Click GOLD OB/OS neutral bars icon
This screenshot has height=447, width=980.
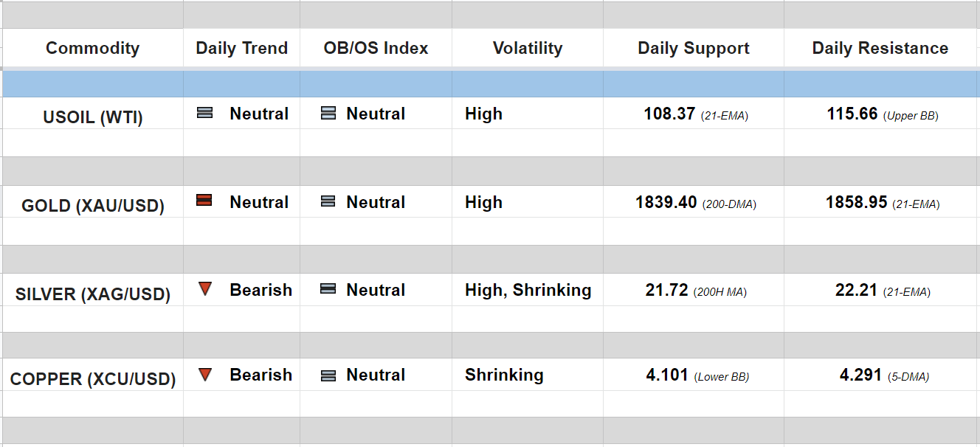pyautogui.click(x=328, y=201)
